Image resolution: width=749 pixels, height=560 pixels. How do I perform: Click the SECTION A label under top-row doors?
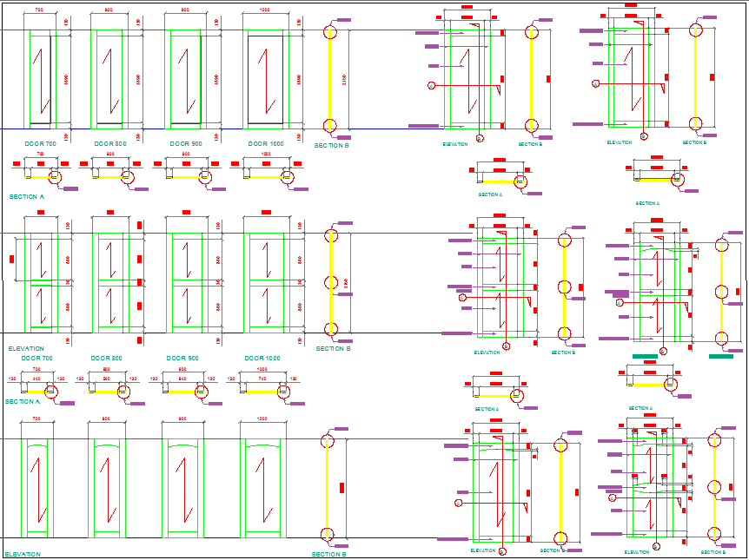pyautogui.click(x=27, y=197)
